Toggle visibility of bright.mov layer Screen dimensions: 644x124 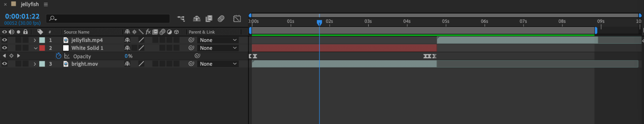tap(5, 64)
